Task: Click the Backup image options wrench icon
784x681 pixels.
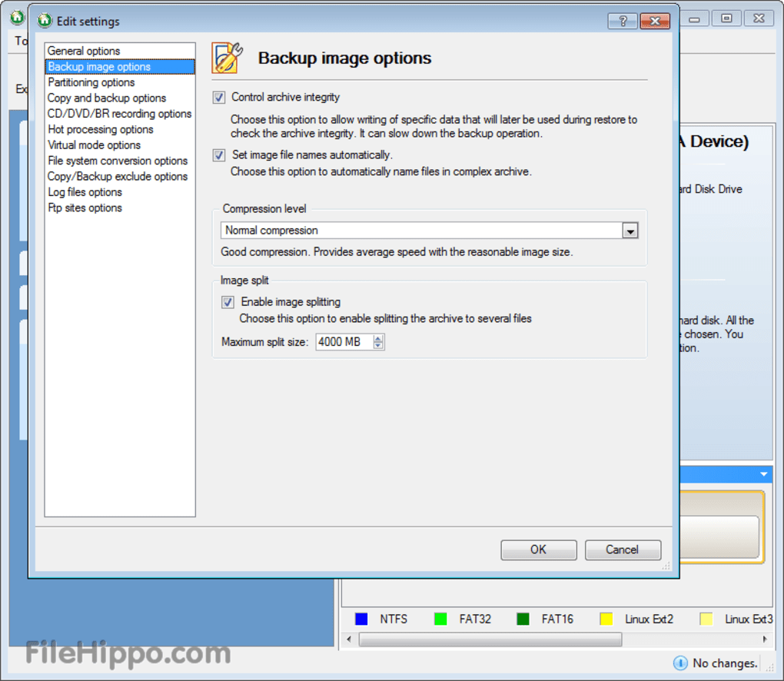Action: click(224, 56)
